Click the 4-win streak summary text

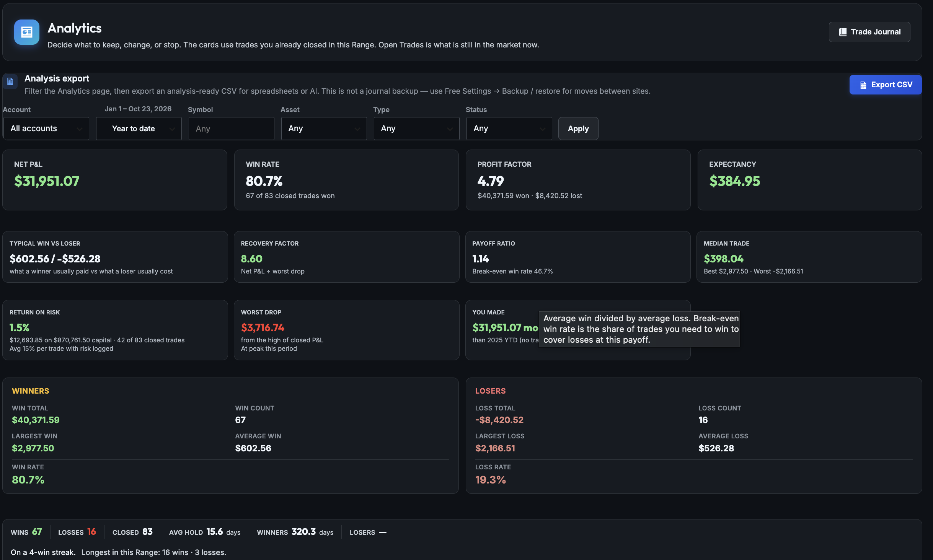pyautogui.click(x=43, y=552)
